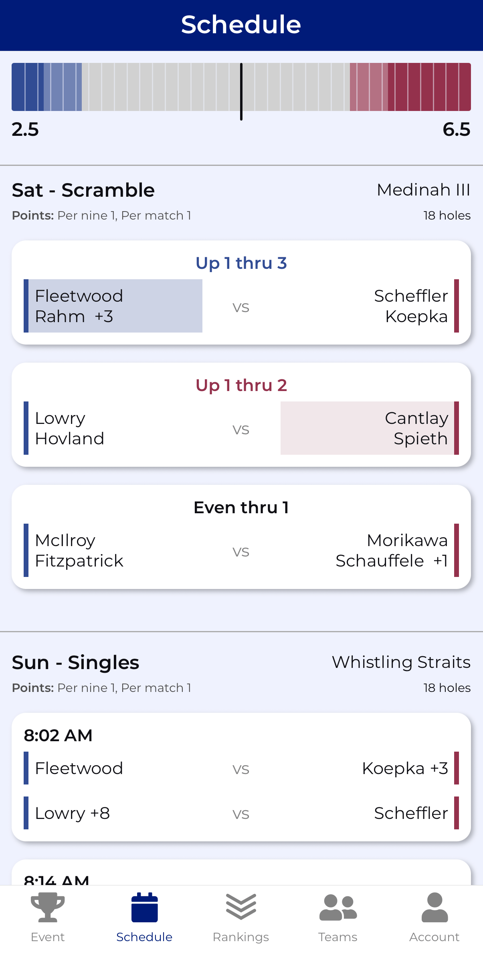Click the 'Up 1 thru 3' match status
483x980 pixels.
[x=241, y=263]
